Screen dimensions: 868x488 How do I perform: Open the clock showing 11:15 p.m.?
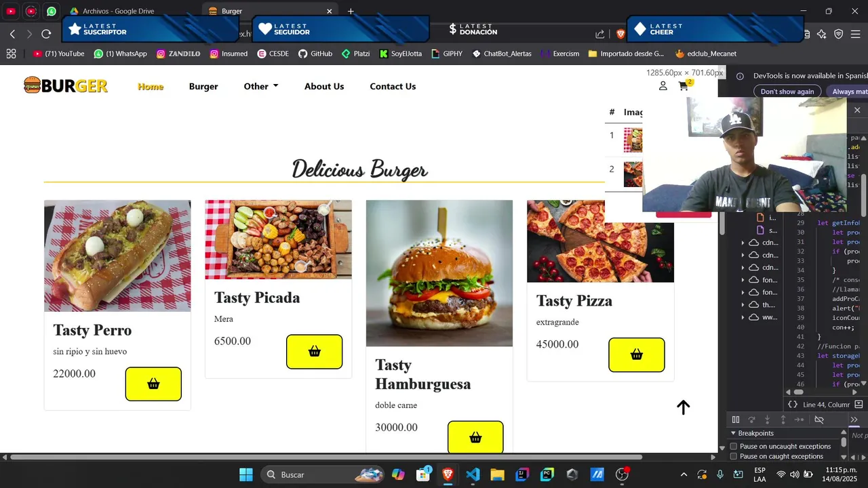click(x=841, y=474)
